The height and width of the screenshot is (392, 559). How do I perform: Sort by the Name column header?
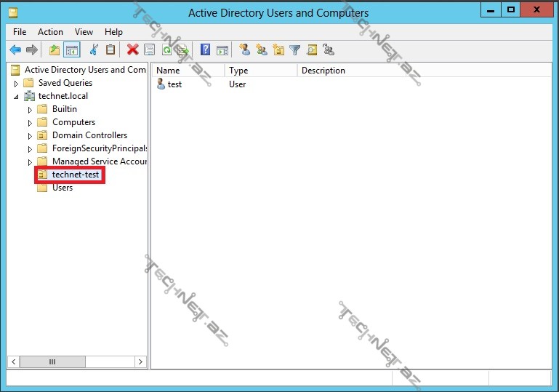point(186,71)
